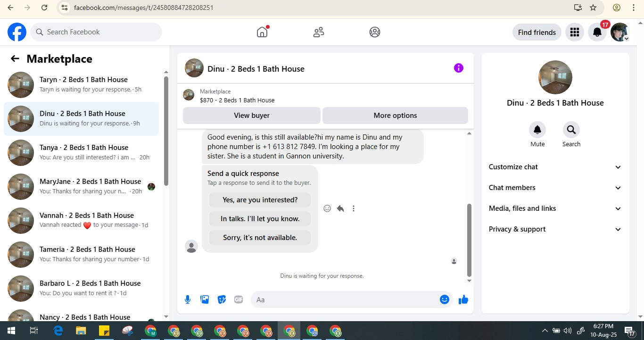Expand the Privacy & support section
Viewport: 644px width, 340px height.
pos(555,229)
